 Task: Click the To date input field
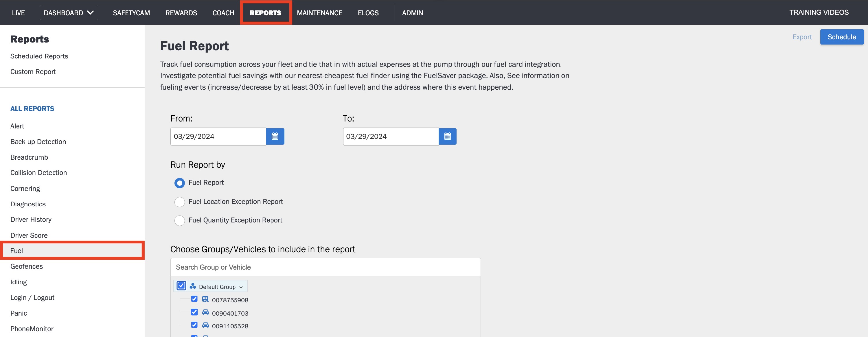tap(391, 137)
